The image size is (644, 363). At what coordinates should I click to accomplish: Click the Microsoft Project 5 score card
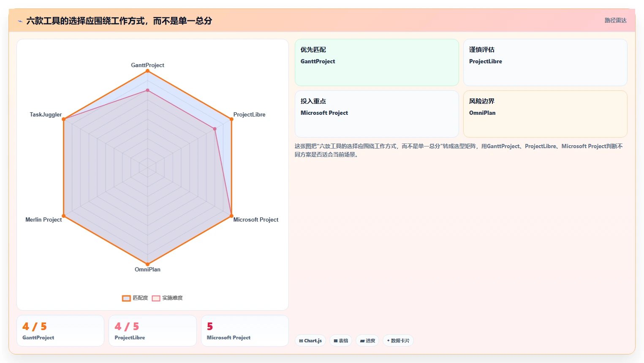(x=245, y=331)
